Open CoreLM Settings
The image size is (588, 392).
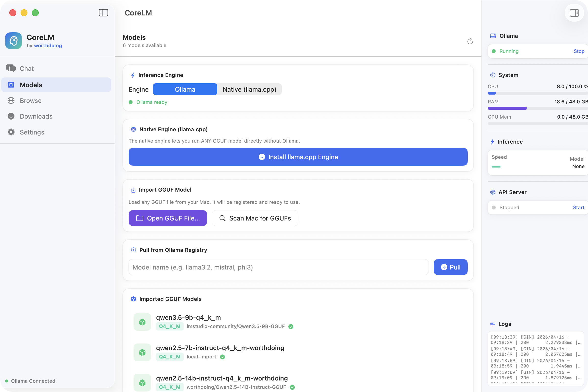pos(32,132)
